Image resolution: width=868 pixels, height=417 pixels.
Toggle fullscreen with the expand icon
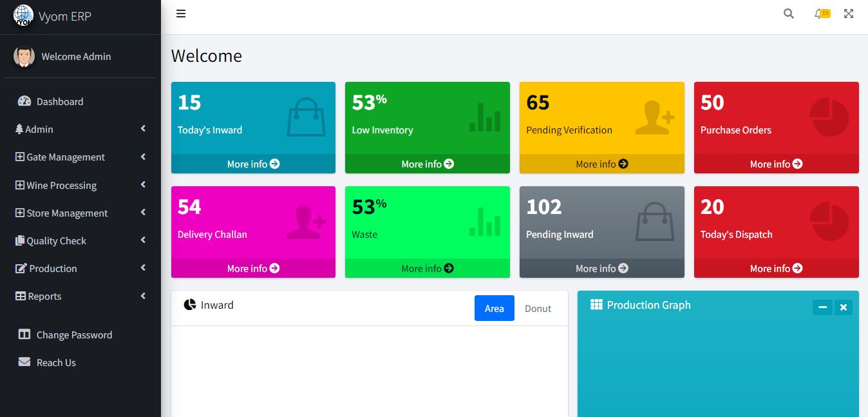tap(849, 14)
